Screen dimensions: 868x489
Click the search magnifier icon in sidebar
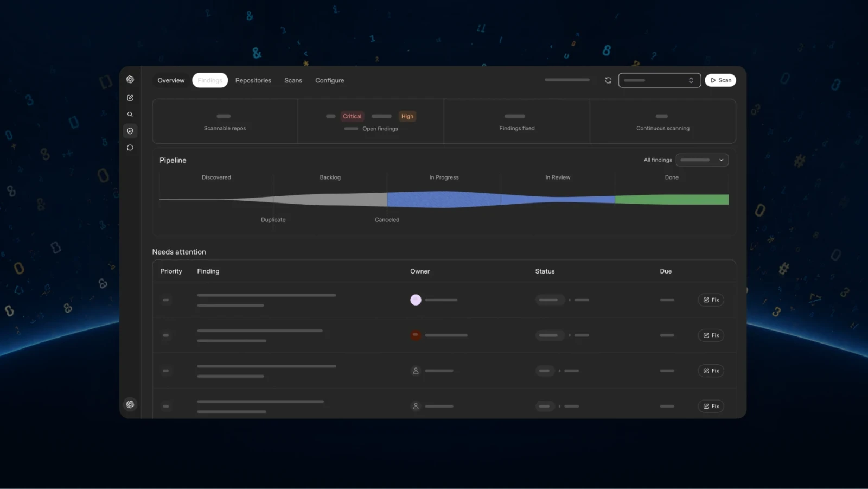[x=130, y=115]
